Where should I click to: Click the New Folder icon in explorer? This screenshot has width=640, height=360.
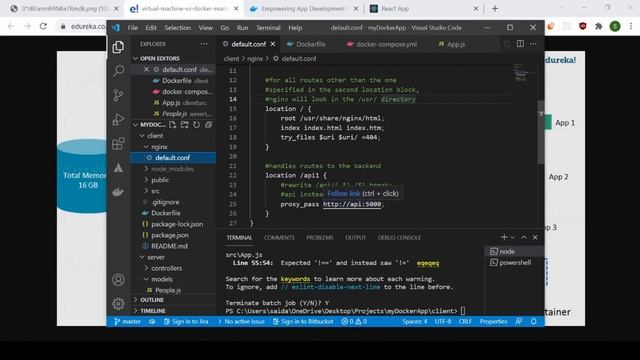(x=184, y=124)
